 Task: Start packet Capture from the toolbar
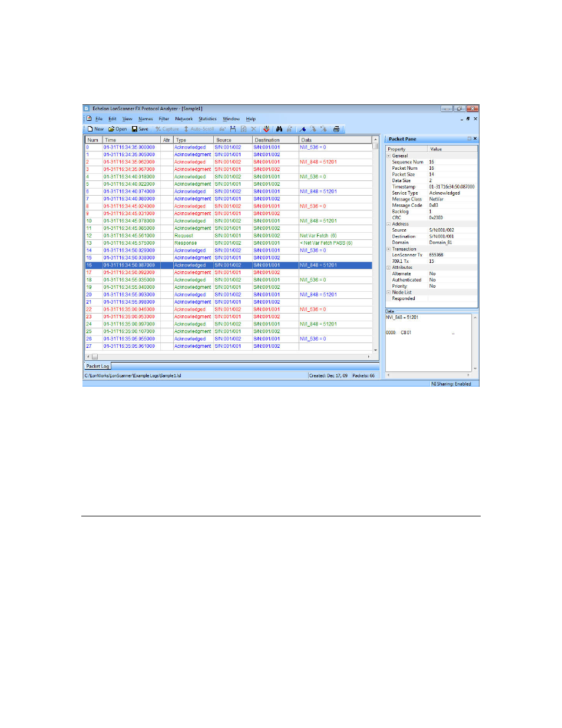pyautogui.click(x=167, y=129)
